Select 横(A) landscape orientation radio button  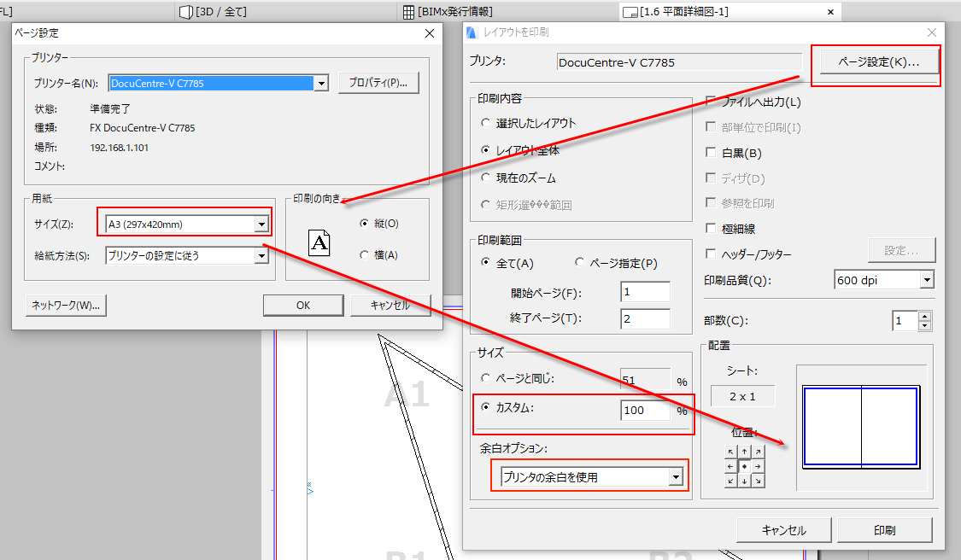pos(365,254)
